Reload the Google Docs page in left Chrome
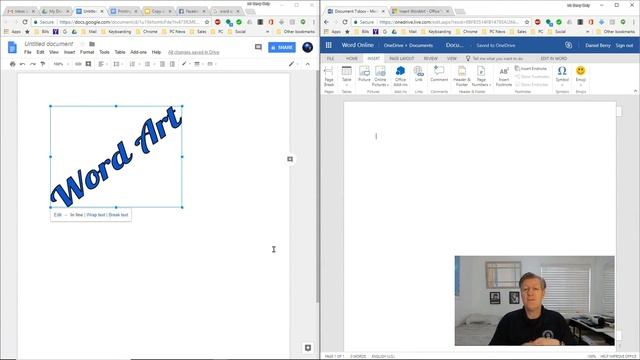The image size is (640, 360). 25,22
